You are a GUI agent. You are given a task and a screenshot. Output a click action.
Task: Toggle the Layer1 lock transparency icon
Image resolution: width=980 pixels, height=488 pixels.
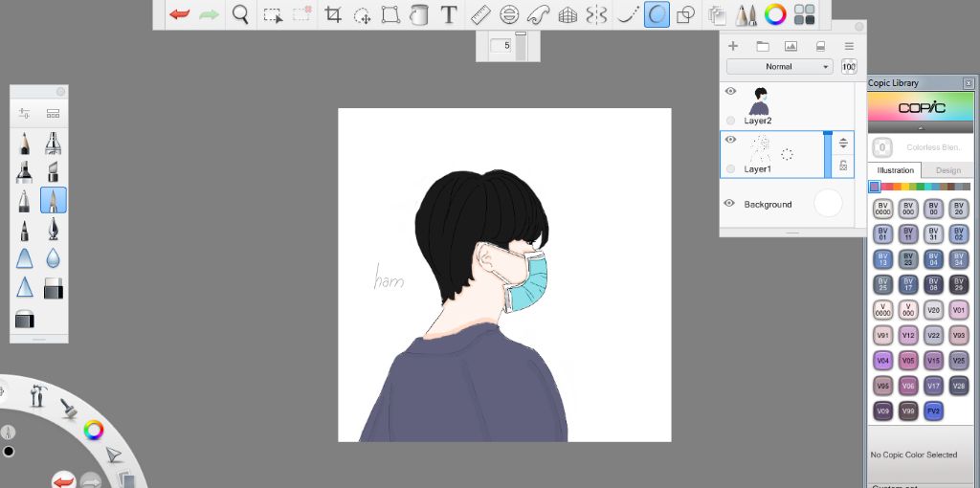click(843, 166)
